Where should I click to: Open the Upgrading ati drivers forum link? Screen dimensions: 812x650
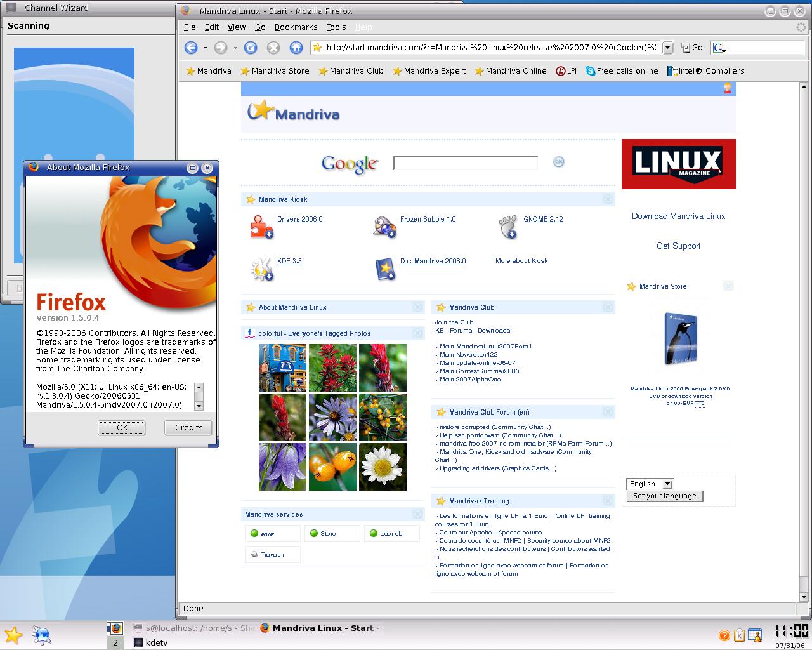(x=497, y=468)
